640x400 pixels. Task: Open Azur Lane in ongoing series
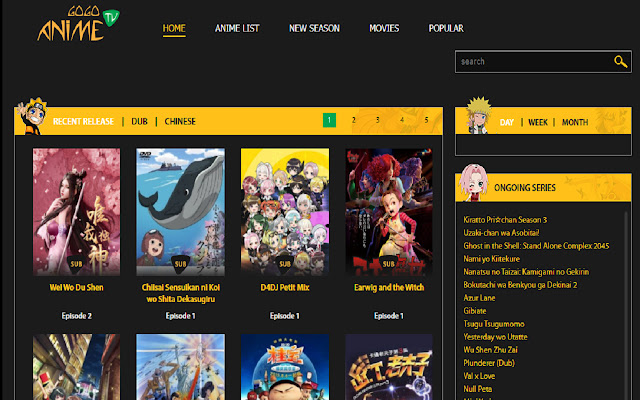coord(479,298)
